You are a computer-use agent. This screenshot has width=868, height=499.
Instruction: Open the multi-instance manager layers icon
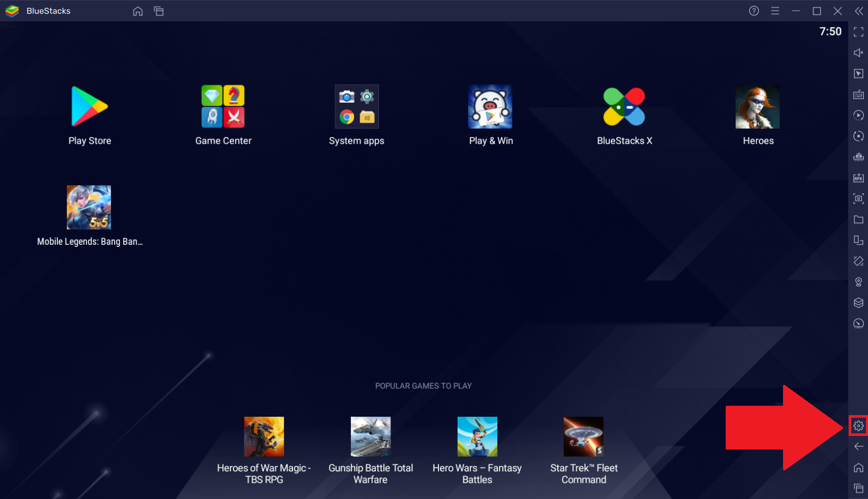(859, 303)
